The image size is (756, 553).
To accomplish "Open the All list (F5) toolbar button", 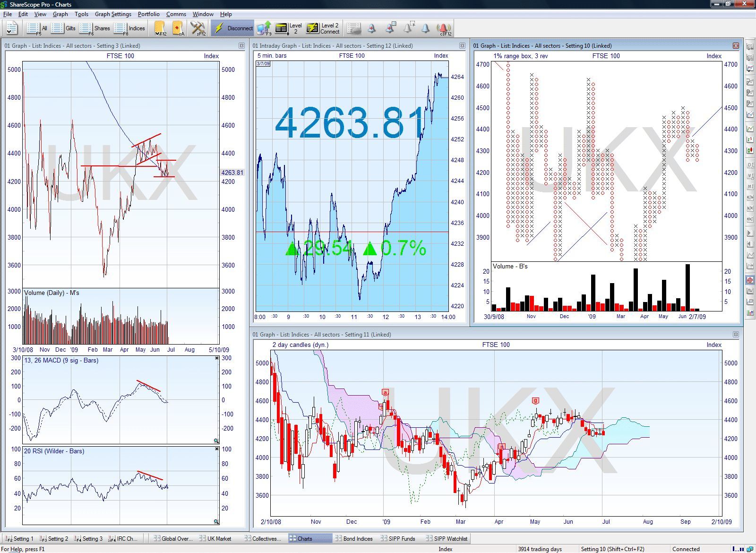I will click(x=36, y=28).
